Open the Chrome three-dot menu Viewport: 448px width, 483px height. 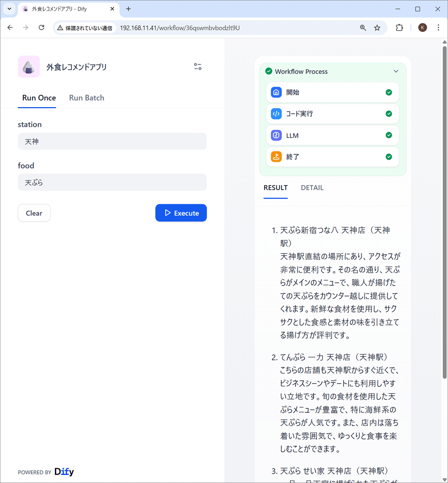[438, 28]
